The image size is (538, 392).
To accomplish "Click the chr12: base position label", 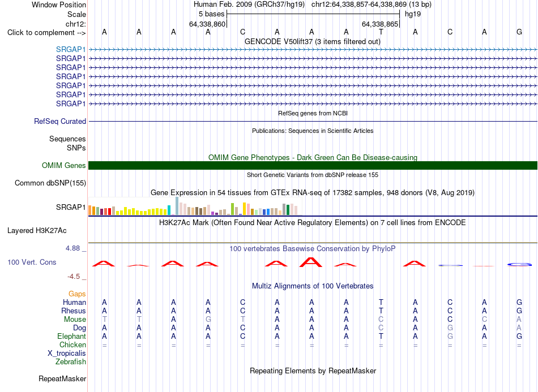I will pos(76,24).
